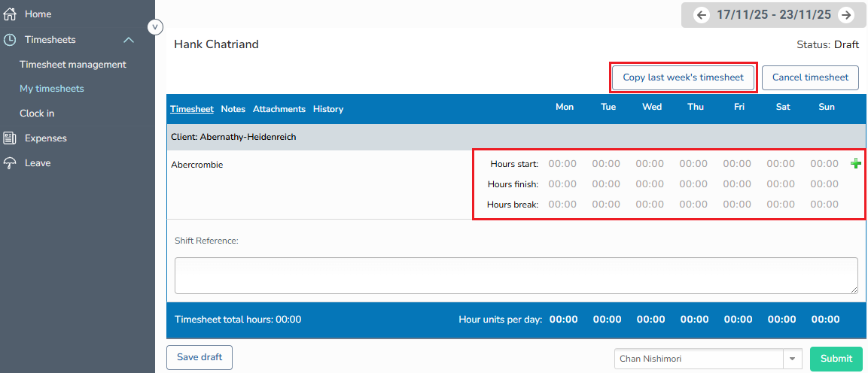The height and width of the screenshot is (373, 868).
Task: Set Friday Hours break field
Action: pos(737,205)
